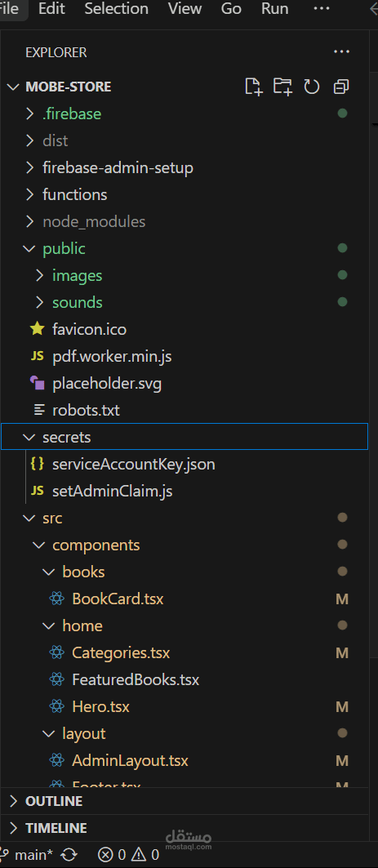This screenshot has height=868, width=378.
Task: Open the Selection menu
Action: click(x=116, y=9)
